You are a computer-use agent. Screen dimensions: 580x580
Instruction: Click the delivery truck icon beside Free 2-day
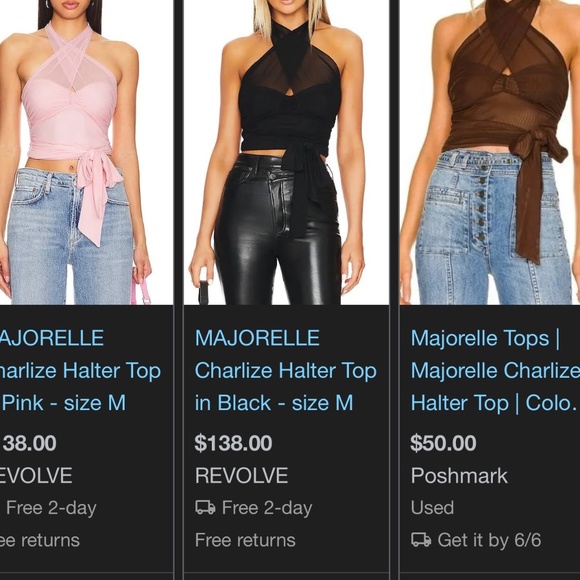click(205, 508)
